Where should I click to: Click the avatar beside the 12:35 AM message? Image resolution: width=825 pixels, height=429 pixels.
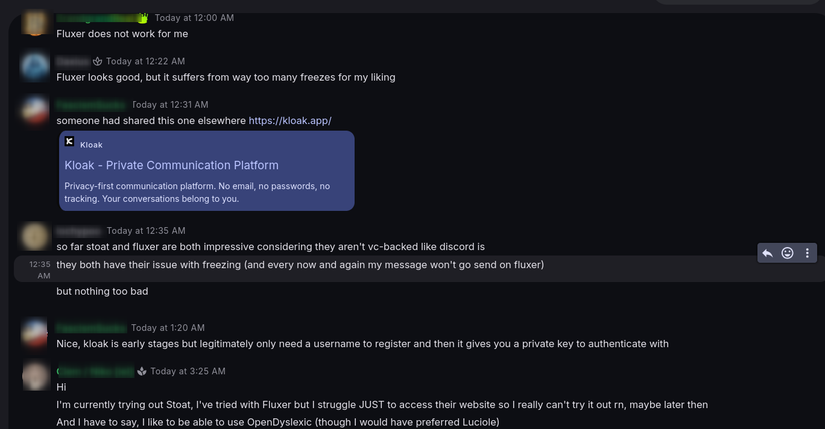click(35, 236)
